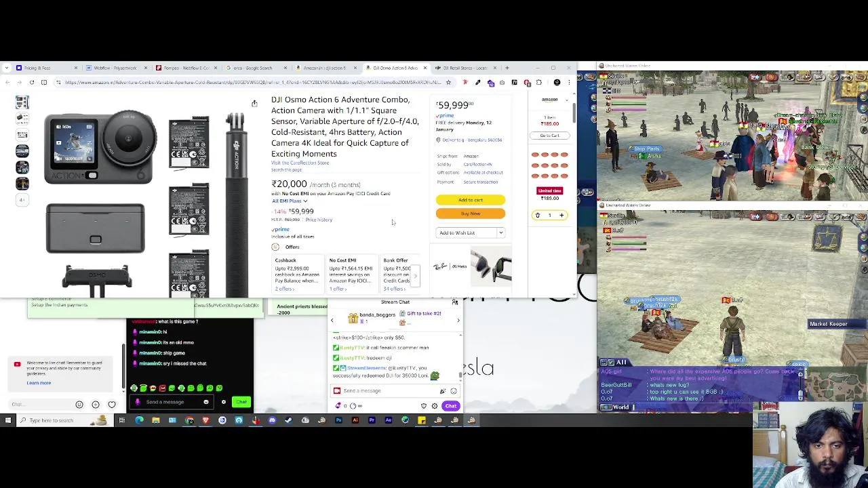Screen dimensions: 868x488
Task: Open the Windows Start menu
Action: coord(7,420)
